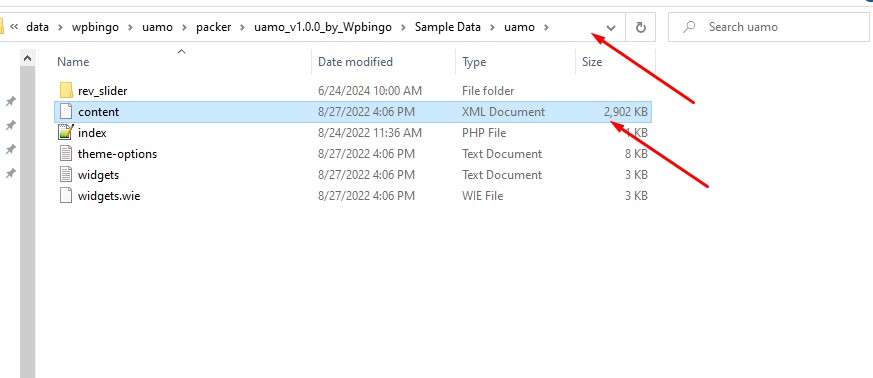Go to Sample Data breadcrumb folder
This screenshot has height=378, width=873.
tap(448, 27)
